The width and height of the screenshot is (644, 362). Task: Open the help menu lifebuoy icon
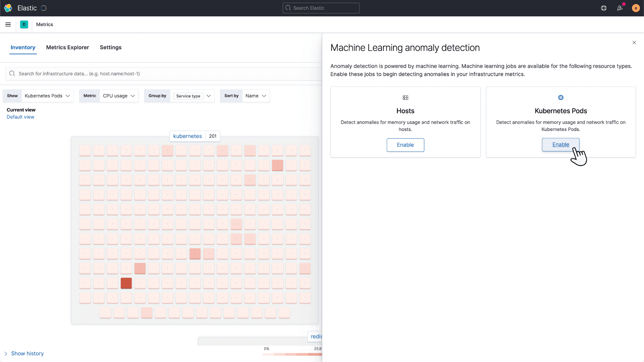[x=604, y=8]
